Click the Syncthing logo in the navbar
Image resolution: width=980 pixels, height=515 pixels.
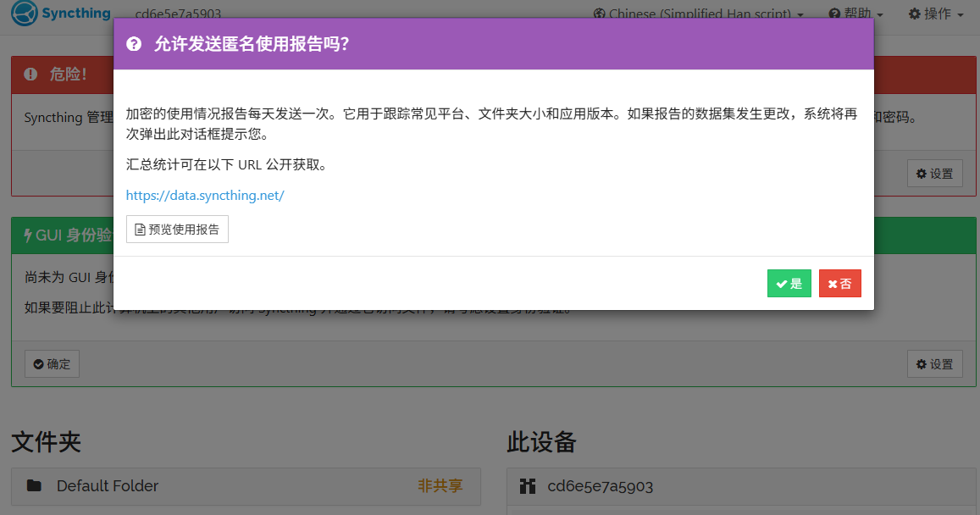click(61, 14)
